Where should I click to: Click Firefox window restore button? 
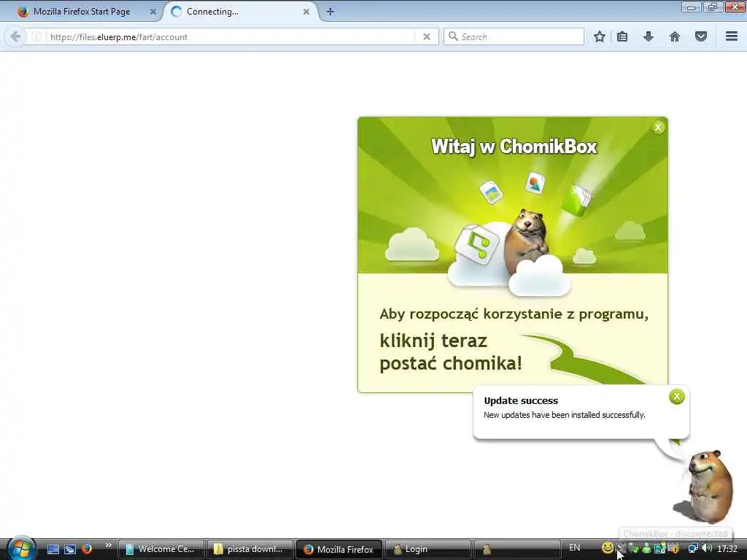[x=713, y=7]
